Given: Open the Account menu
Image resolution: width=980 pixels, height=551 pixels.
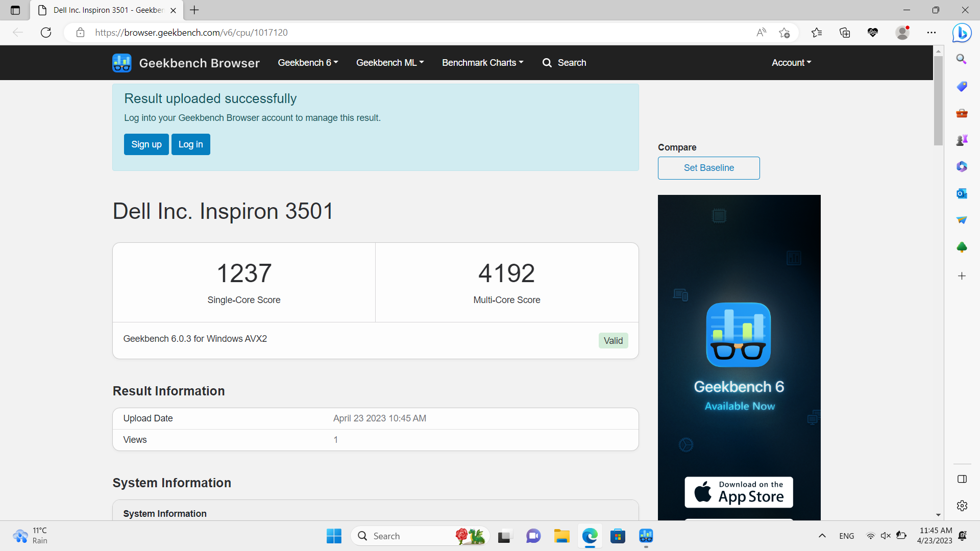Looking at the screenshot, I should coord(791,63).
